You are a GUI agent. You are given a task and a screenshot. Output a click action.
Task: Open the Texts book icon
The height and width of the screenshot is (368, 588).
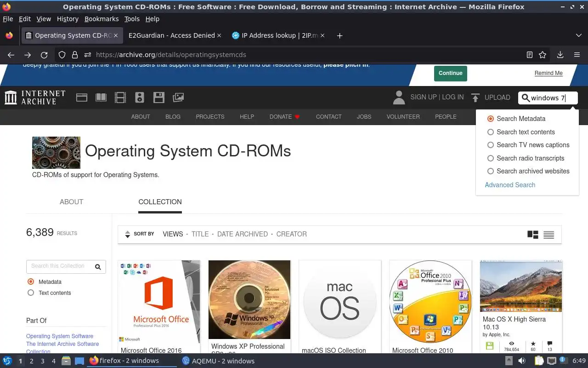coord(101,98)
